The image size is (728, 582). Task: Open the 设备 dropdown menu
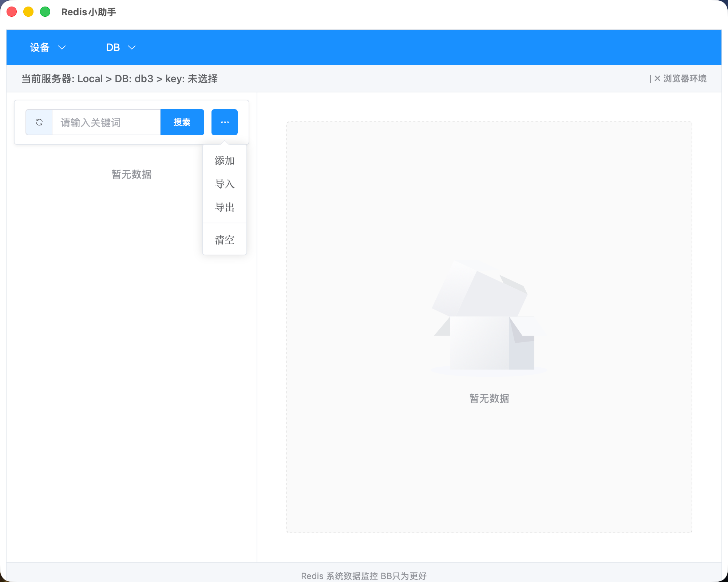[x=48, y=47]
